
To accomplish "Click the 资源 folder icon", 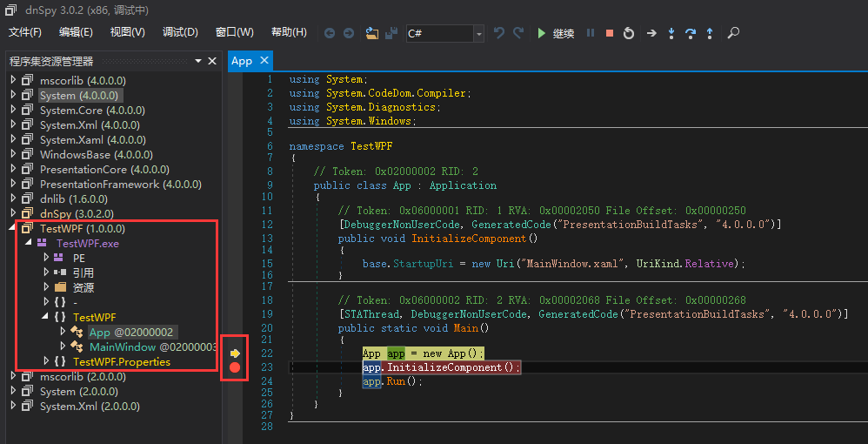I will [60, 287].
